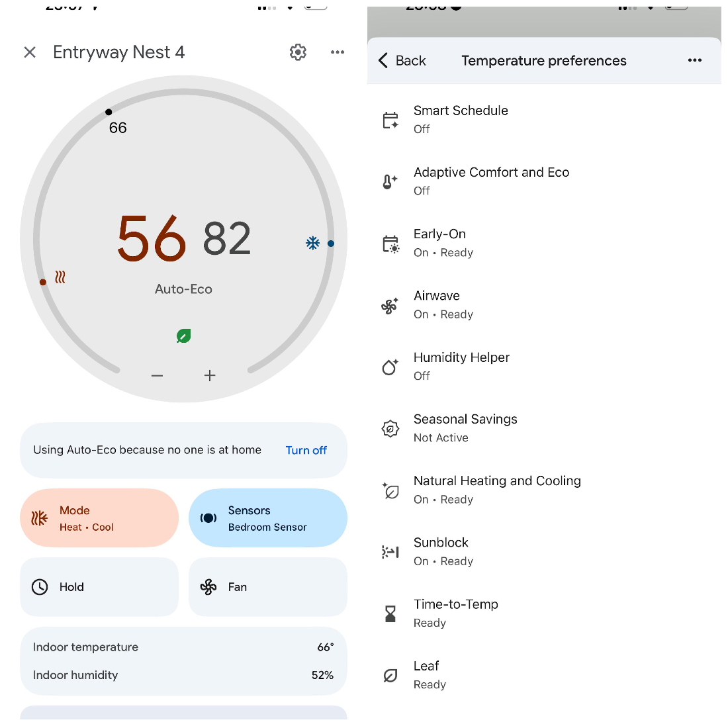Viewport: 728px width, 728px height.
Task: Close the Entryway Nest 4 screen
Action: pos(30,52)
